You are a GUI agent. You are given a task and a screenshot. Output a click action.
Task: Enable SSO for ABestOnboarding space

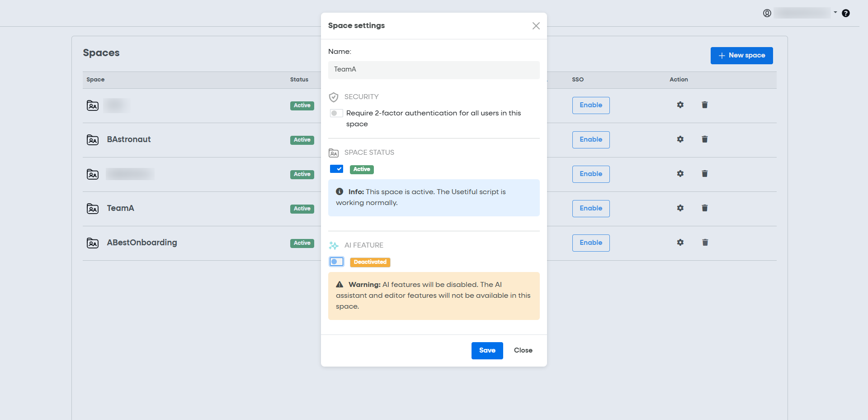[x=590, y=243]
